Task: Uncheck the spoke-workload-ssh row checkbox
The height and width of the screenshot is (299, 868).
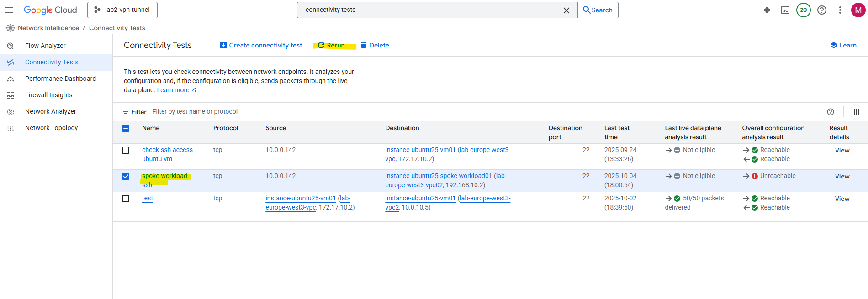Action: [126, 176]
